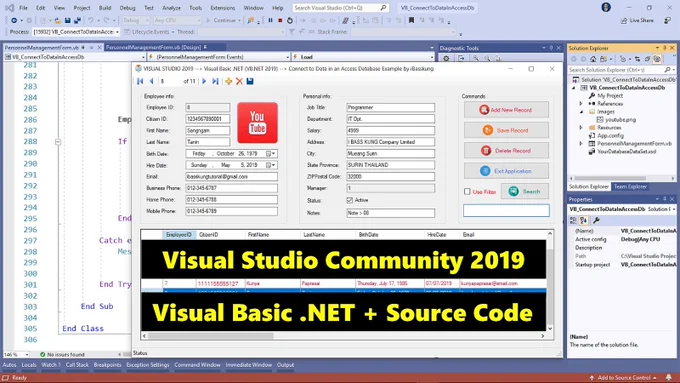Screen dimensions: 680x383
Task: Expand the References node
Action: pos(581,104)
